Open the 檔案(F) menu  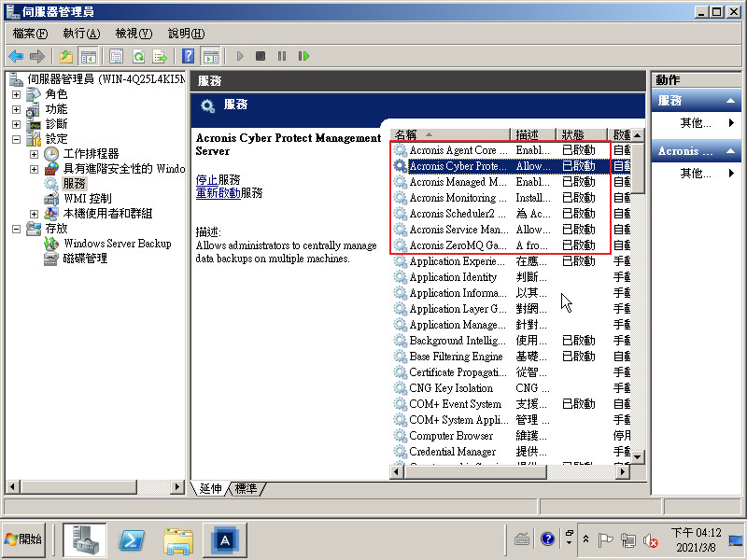coord(30,34)
